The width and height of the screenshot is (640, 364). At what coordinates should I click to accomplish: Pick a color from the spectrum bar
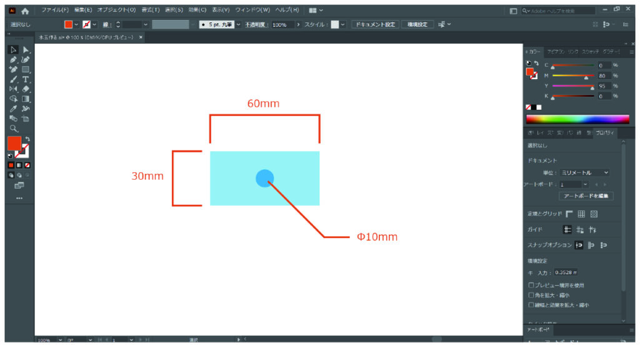pyautogui.click(x=577, y=119)
